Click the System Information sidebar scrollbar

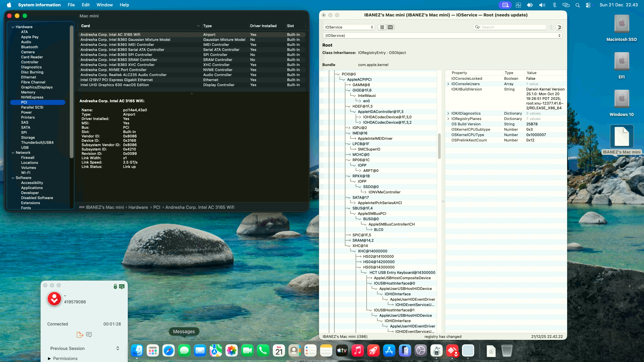pos(71,92)
